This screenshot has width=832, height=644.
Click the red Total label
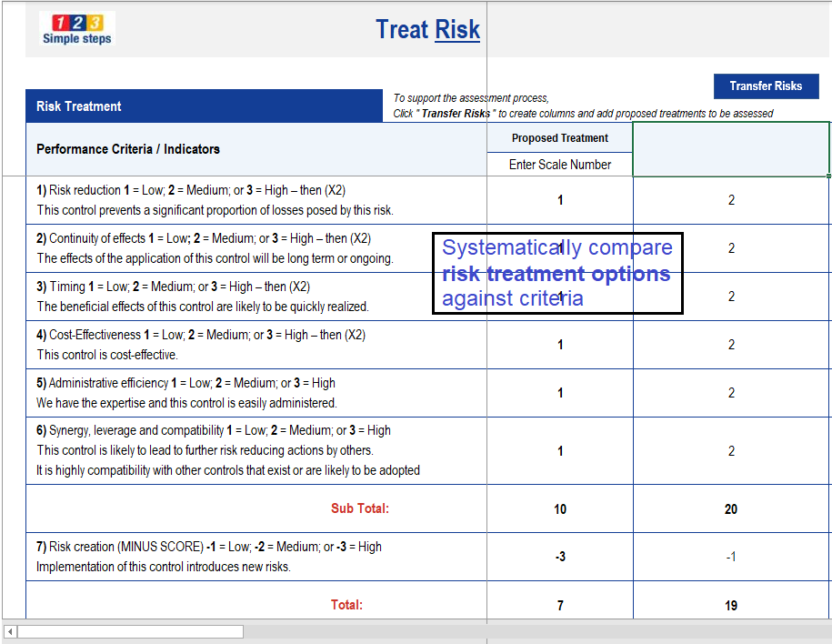346,605
